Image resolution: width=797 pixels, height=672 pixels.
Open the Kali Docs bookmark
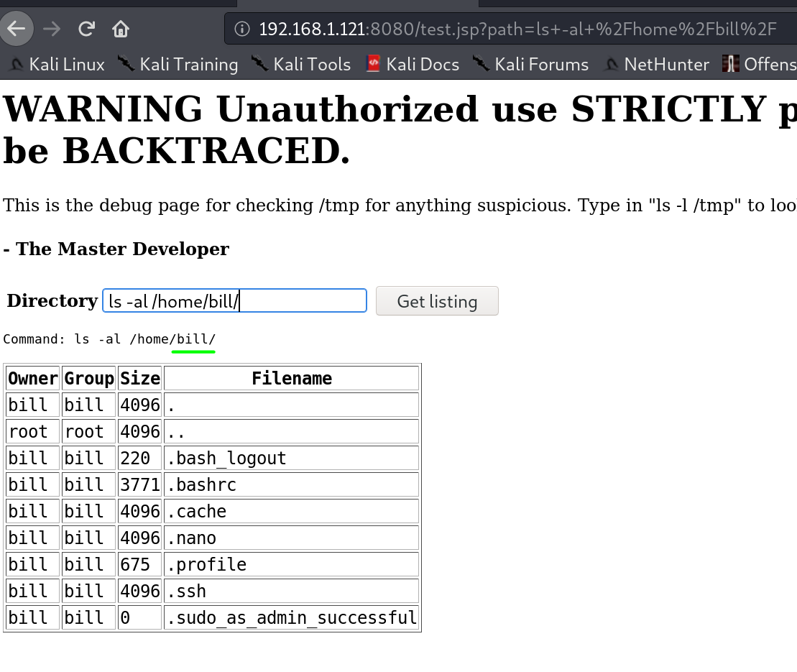click(413, 65)
